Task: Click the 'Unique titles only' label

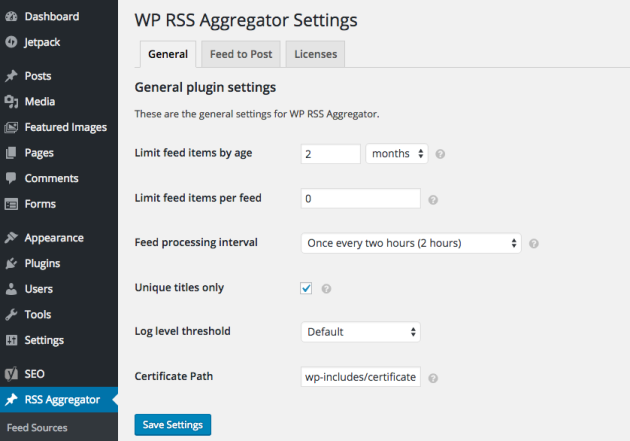Action: [x=179, y=288]
